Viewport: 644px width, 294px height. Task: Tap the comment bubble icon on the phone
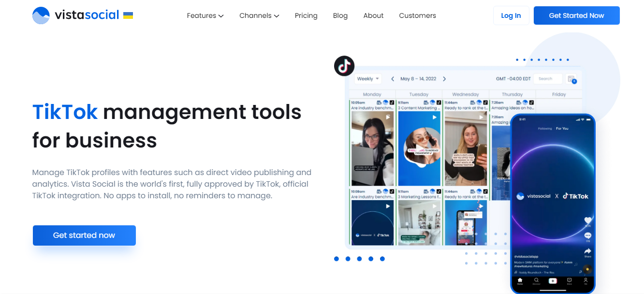coord(588,235)
